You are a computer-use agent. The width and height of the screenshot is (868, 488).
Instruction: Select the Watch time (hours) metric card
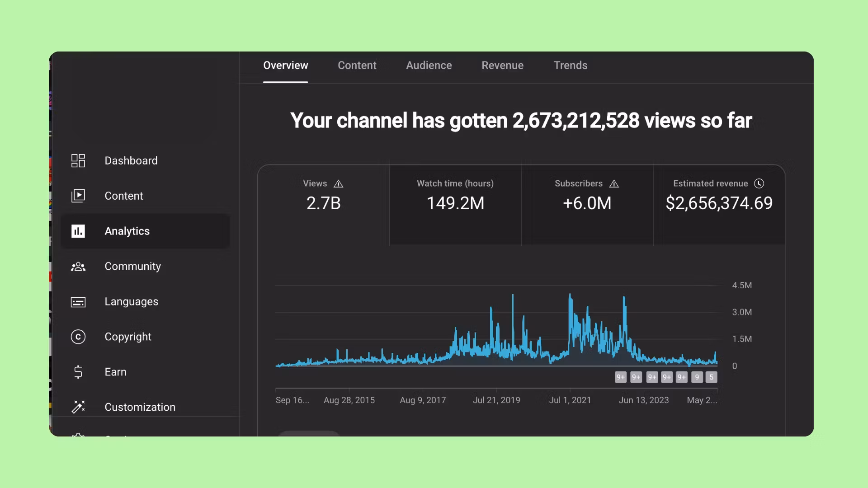pyautogui.click(x=455, y=206)
